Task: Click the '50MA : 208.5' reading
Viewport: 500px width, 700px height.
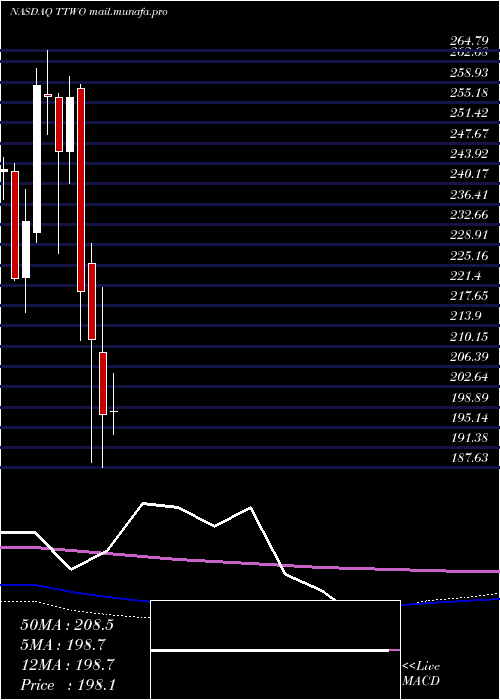Action: (67, 625)
